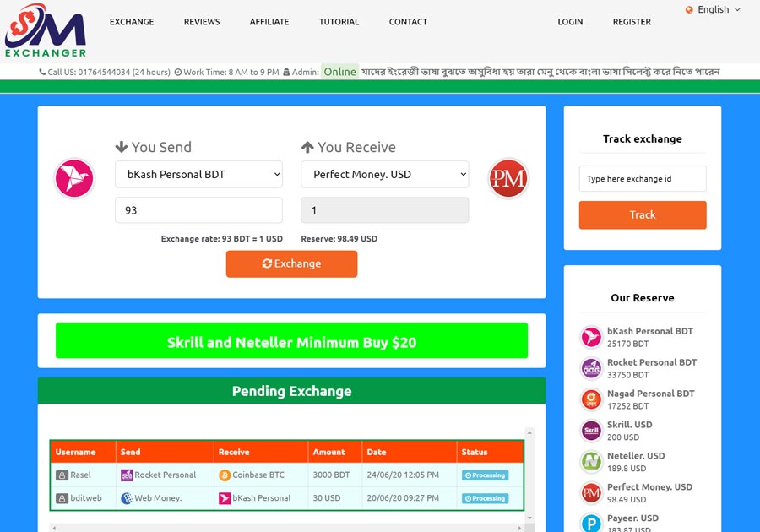Click the Login link
Screen dimensions: 760x532
[570, 22]
